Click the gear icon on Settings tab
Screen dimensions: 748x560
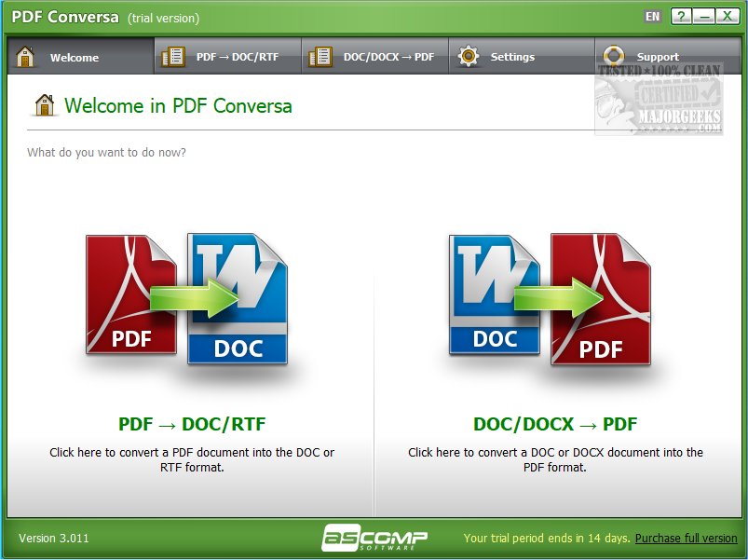pos(467,57)
